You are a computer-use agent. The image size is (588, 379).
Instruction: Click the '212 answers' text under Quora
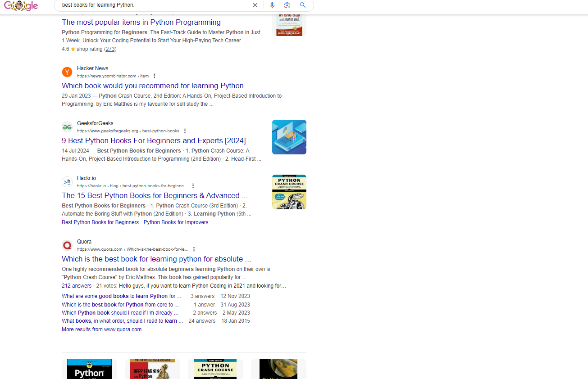pyautogui.click(x=77, y=286)
